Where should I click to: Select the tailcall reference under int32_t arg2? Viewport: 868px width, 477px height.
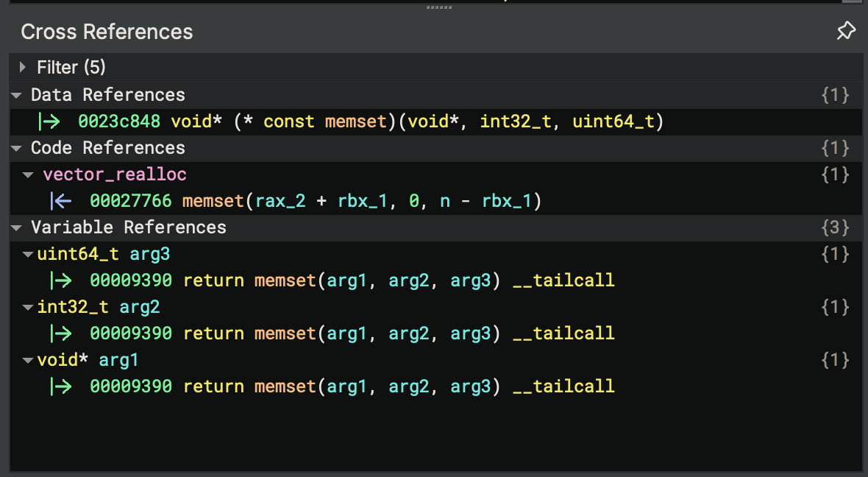[435, 333]
